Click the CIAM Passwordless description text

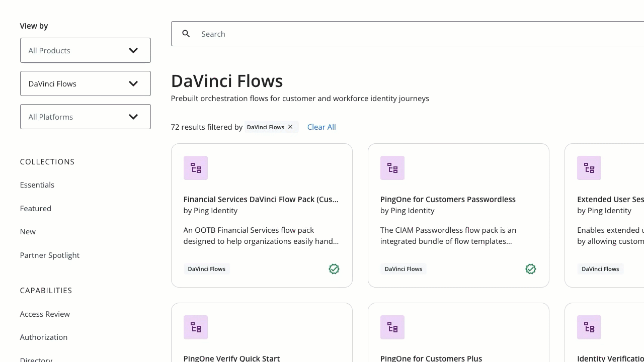click(448, 235)
